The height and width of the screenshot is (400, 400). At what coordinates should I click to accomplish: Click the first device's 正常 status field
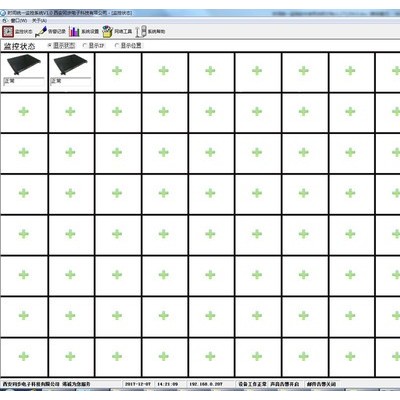[24, 82]
